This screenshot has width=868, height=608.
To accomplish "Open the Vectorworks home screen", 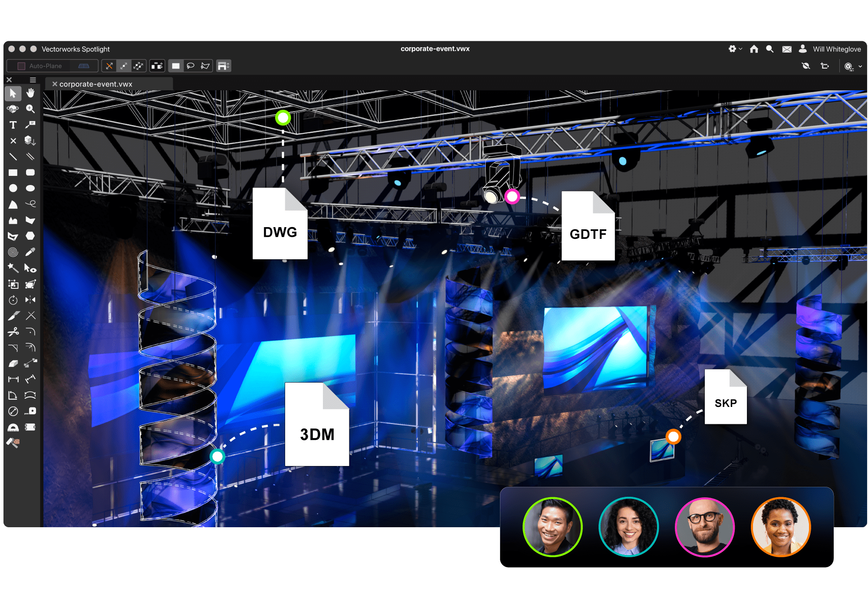I will click(x=754, y=49).
